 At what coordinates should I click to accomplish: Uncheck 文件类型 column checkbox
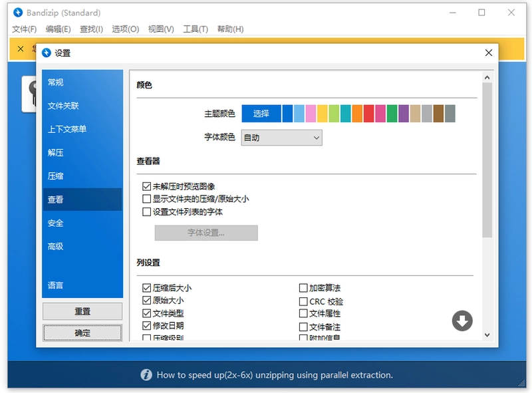coord(146,313)
